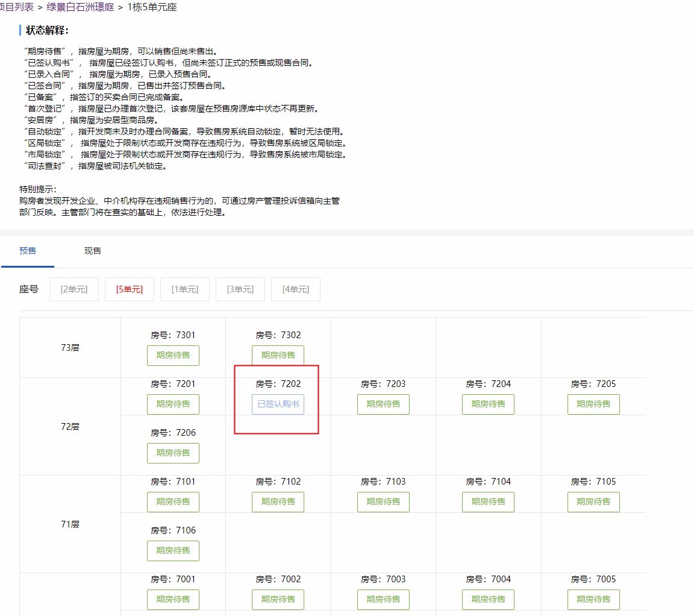Click 期房待售 status for room 7302

pos(278,356)
